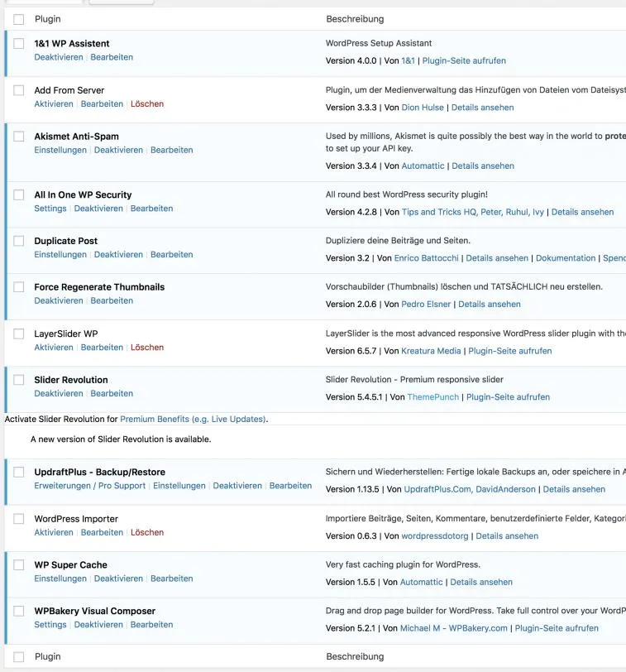Viewport: 626px width, 672px height.
Task: Check the 1&1 WP Assistent plugin checkbox
Action: 19,43
